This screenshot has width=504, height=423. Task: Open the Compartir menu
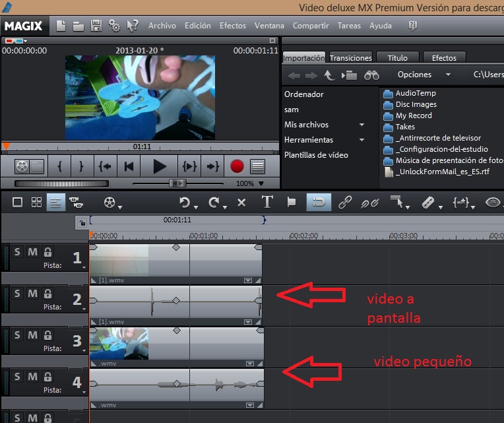tap(311, 26)
